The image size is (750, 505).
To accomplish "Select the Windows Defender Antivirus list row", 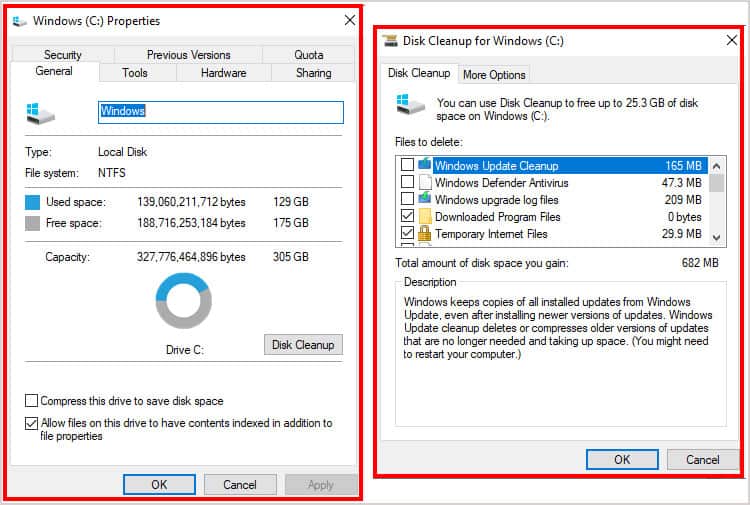I will [x=552, y=183].
